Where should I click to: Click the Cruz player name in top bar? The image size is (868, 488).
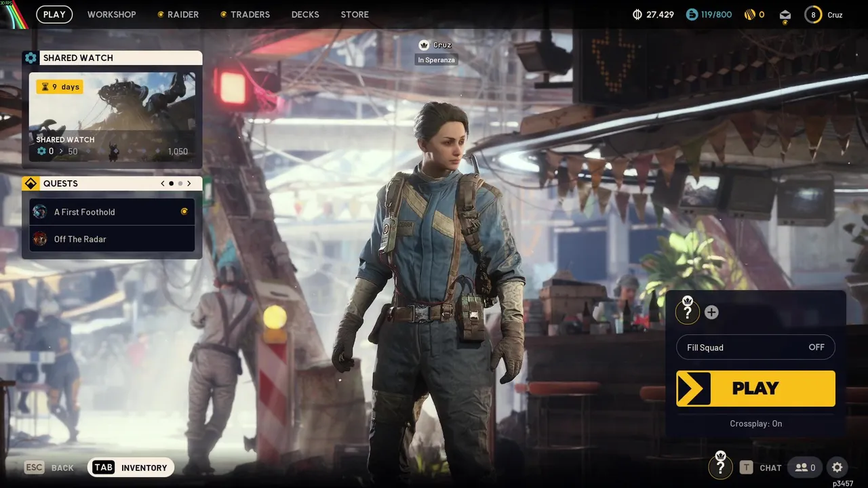coord(835,15)
